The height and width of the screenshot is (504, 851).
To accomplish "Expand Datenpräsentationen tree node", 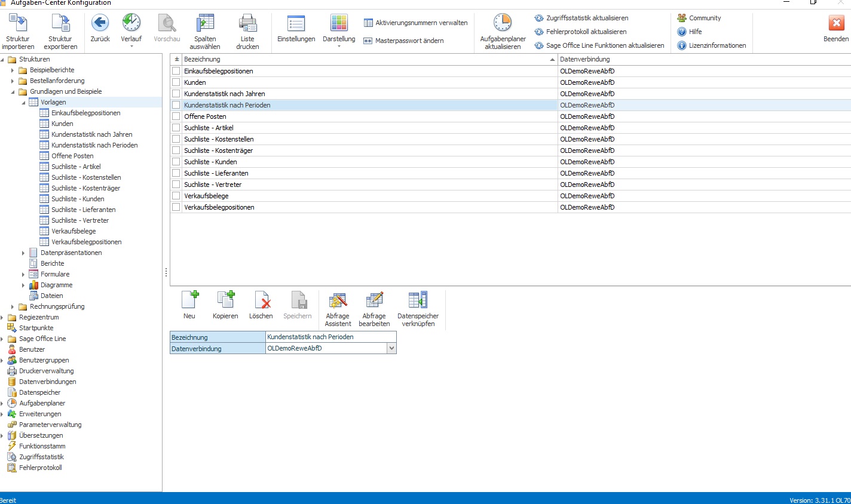I will coord(23,253).
